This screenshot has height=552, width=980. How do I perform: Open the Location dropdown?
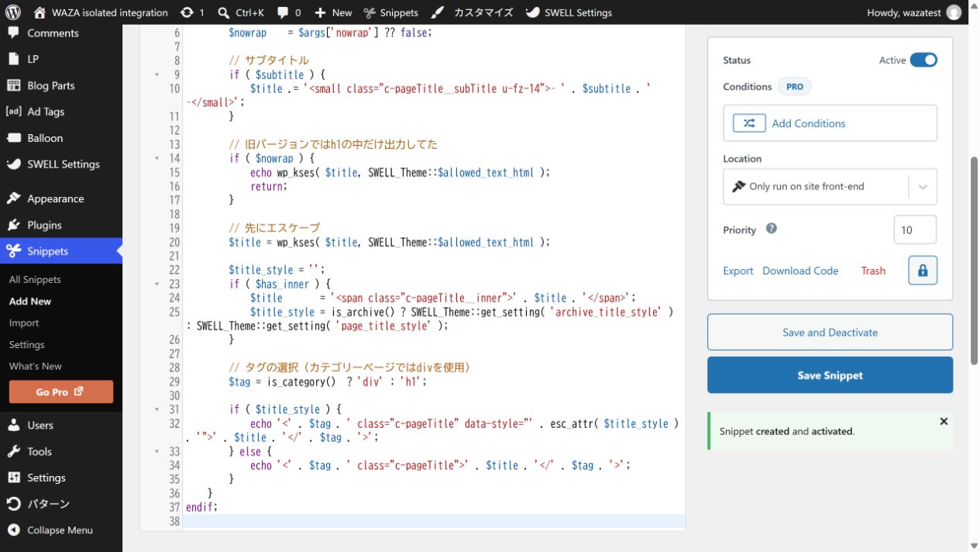coord(830,187)
